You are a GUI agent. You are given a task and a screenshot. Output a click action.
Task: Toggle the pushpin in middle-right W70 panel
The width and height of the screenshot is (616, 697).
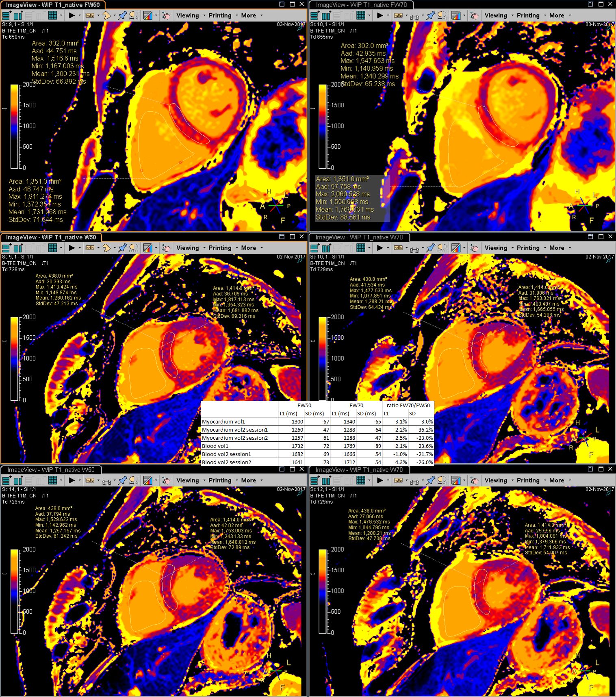431,248
